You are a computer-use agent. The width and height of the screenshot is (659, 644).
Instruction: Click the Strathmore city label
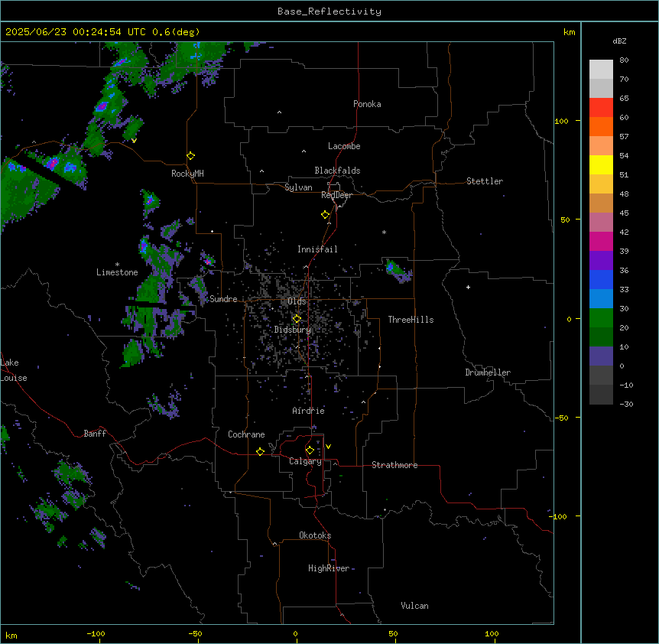pos(394,465)
